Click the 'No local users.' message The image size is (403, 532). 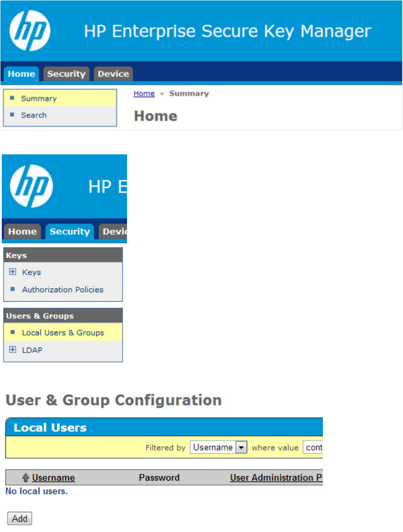click(x=37, y=491)
